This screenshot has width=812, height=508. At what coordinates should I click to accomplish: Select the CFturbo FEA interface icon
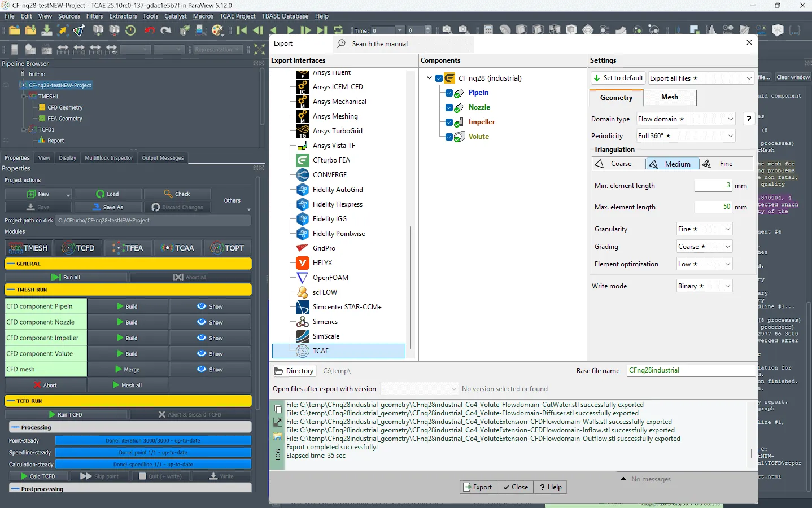[303, 160]
